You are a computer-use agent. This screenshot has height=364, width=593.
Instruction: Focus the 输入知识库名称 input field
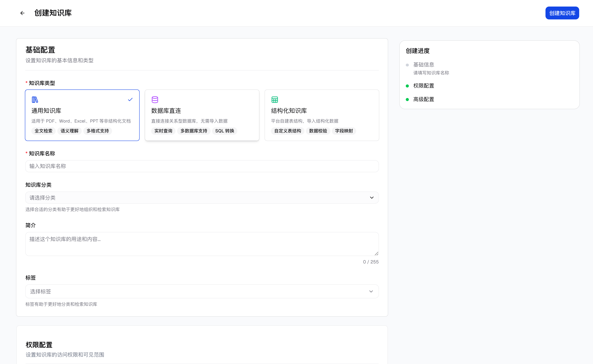(202, 166)
